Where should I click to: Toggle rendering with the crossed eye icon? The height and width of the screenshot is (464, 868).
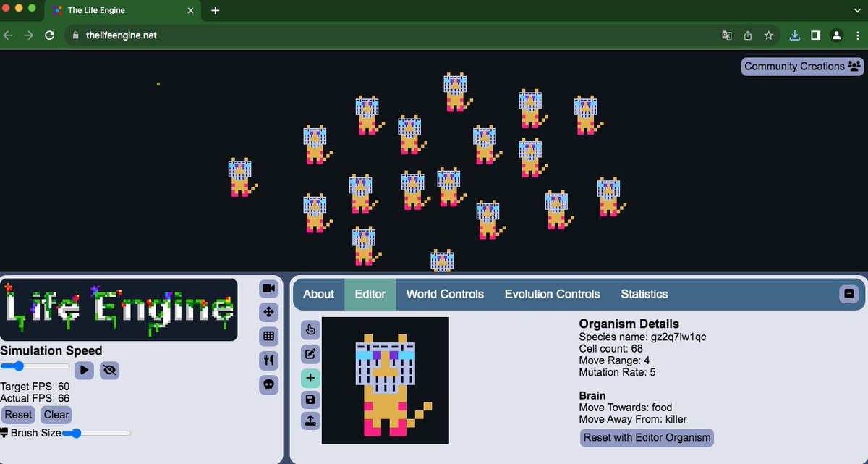point(110,370)
